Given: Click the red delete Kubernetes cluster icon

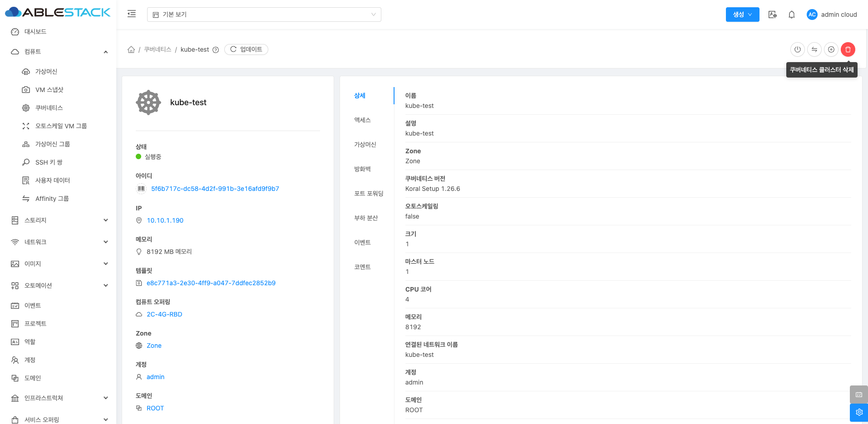Looking at the screenshot, I should [x=848, y=49].
